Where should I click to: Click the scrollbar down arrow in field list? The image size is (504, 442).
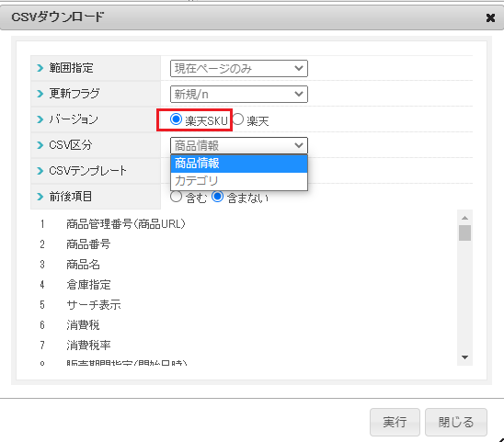[464, 357]
